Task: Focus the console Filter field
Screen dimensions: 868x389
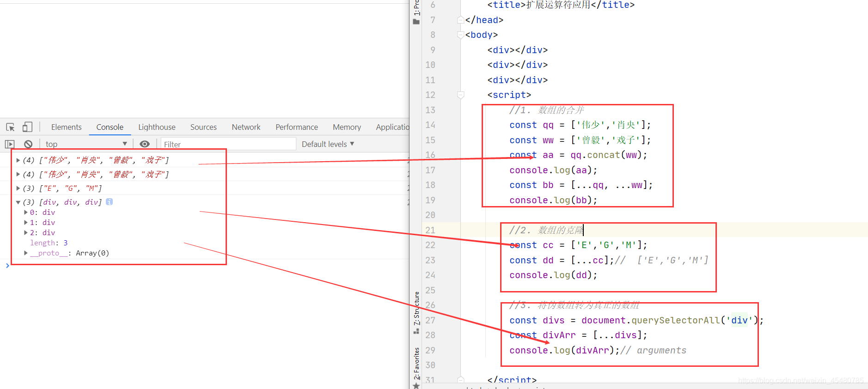Action: click(x=228, y=144)
